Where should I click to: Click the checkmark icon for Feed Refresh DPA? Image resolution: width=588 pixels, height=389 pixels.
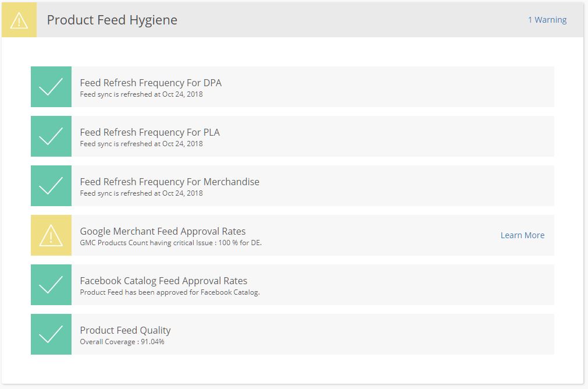(x=51, y=87)
